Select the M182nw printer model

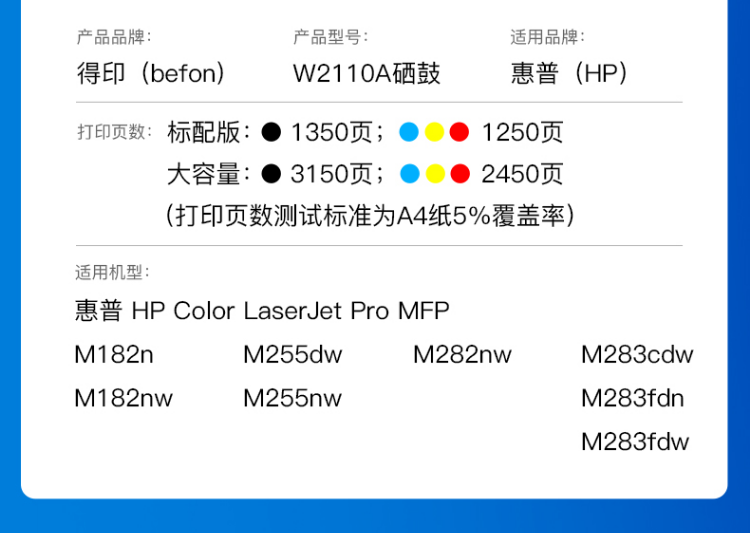[x=123, y=398]
